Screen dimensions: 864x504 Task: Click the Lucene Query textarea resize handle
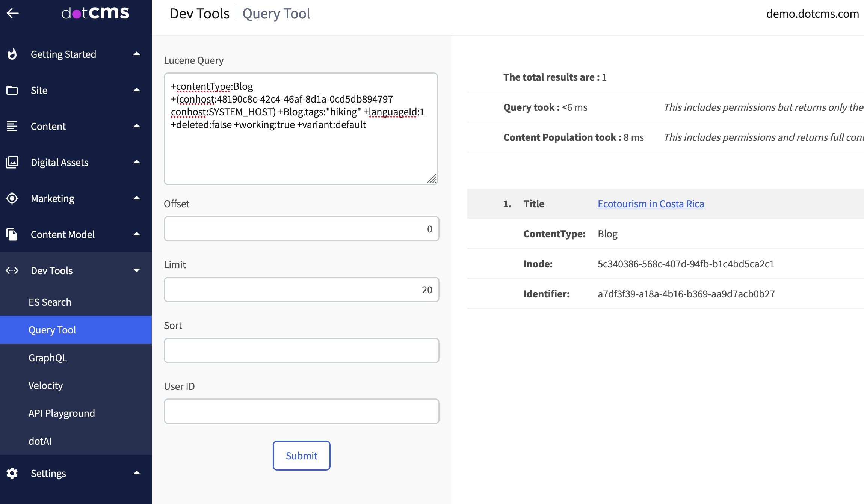coord(432,179)
